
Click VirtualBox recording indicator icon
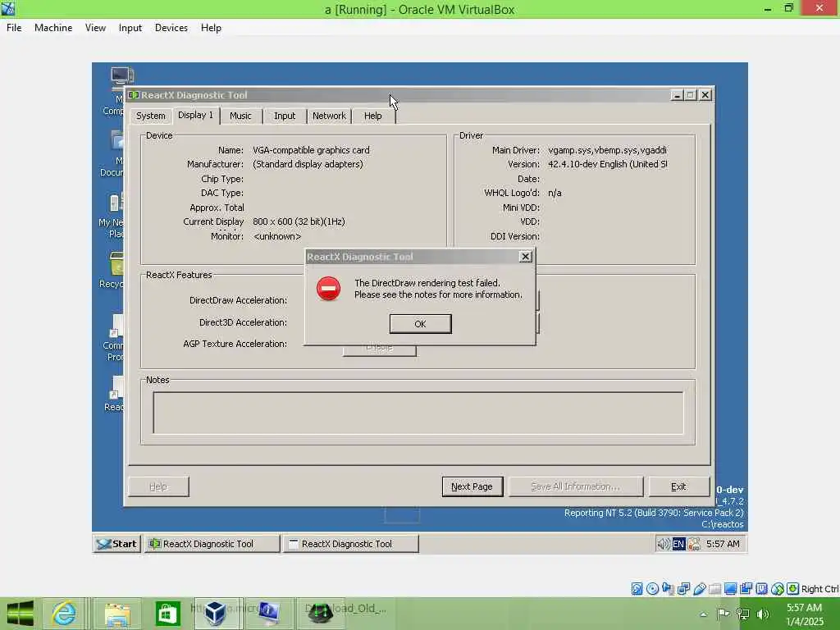[x=746, y=589]
